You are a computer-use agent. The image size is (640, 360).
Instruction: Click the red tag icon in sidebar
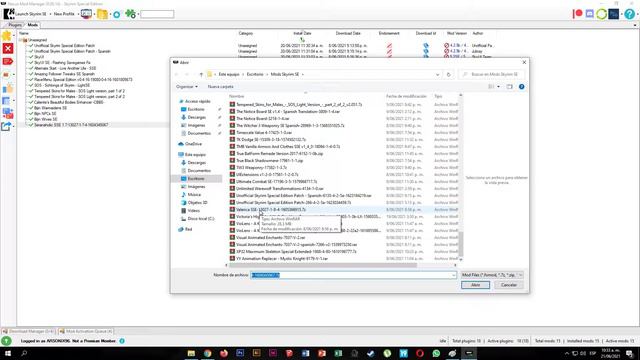coord(7,62)
